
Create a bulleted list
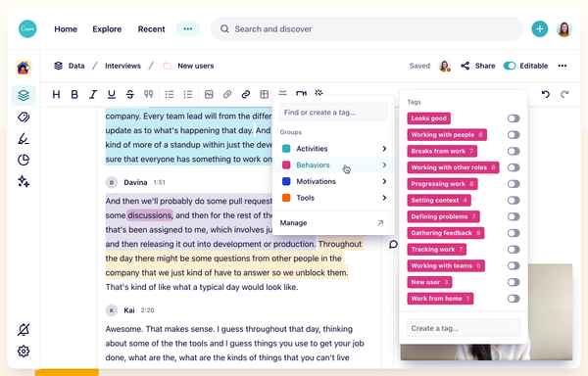click(x=170, y=94)
